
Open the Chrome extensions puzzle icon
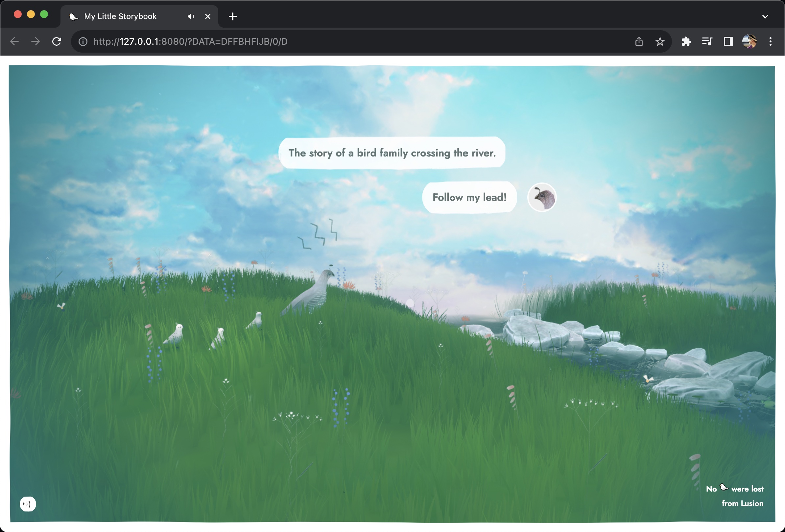[x=686, y=41]
